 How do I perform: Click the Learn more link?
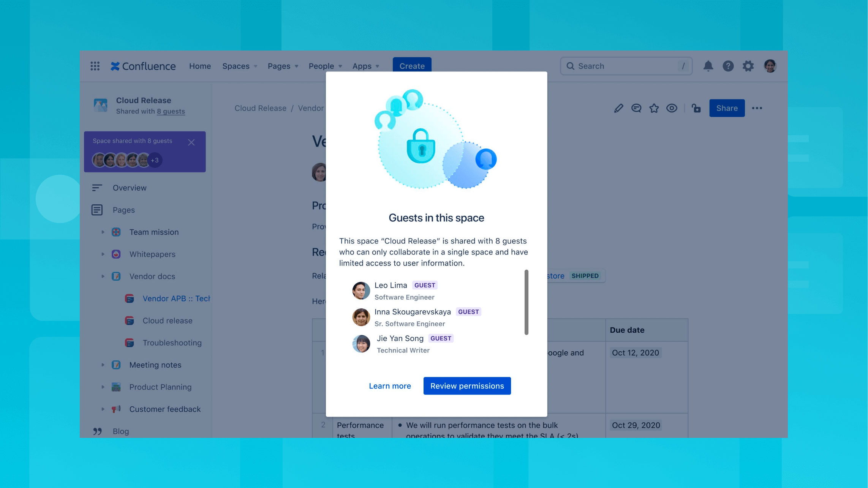[x=390, y=385]
